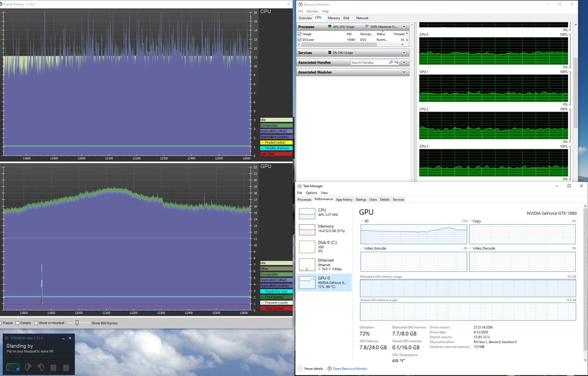Open the SteamVR hamburger menu
588x376 pixels.
[x=7, y=338]
